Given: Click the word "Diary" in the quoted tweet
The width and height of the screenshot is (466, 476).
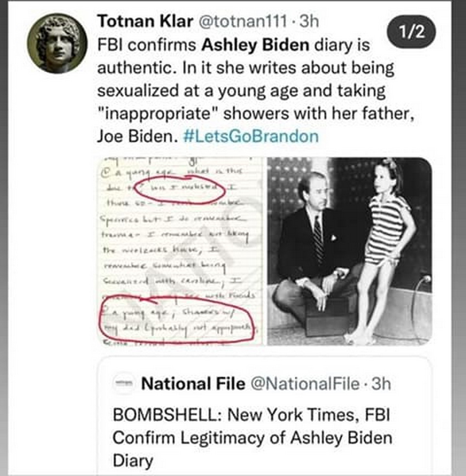Looking at the screenshot, I should 133,459.
